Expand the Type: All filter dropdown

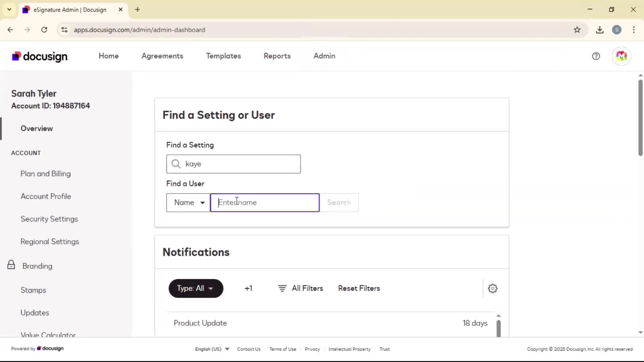pyautogui.click(x=196, y=288)
